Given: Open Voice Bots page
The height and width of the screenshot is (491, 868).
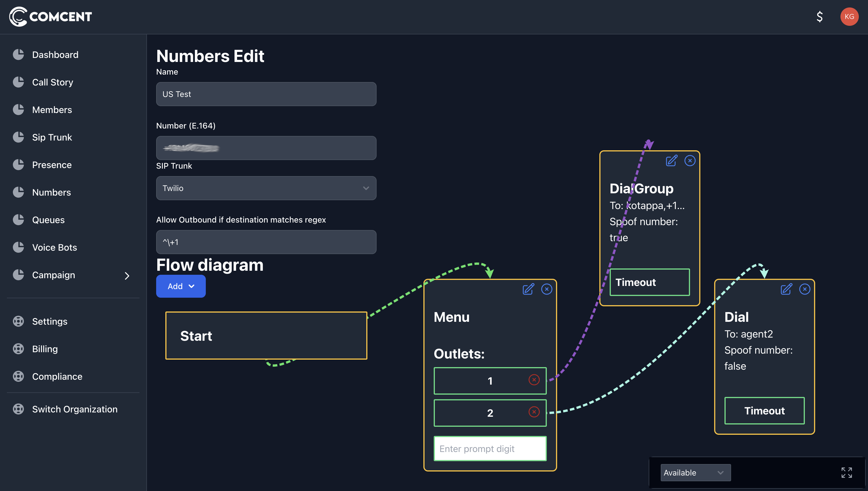Looking at the screenshot, I should tap(54, 248).
